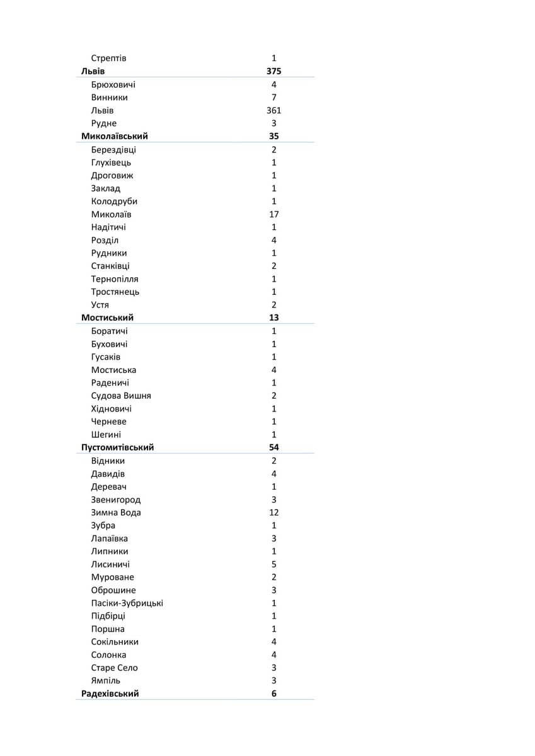Viewport: 535px width, 756px height.
Task: Select the Брюховичі row label
Action: [x=113, y=84]
